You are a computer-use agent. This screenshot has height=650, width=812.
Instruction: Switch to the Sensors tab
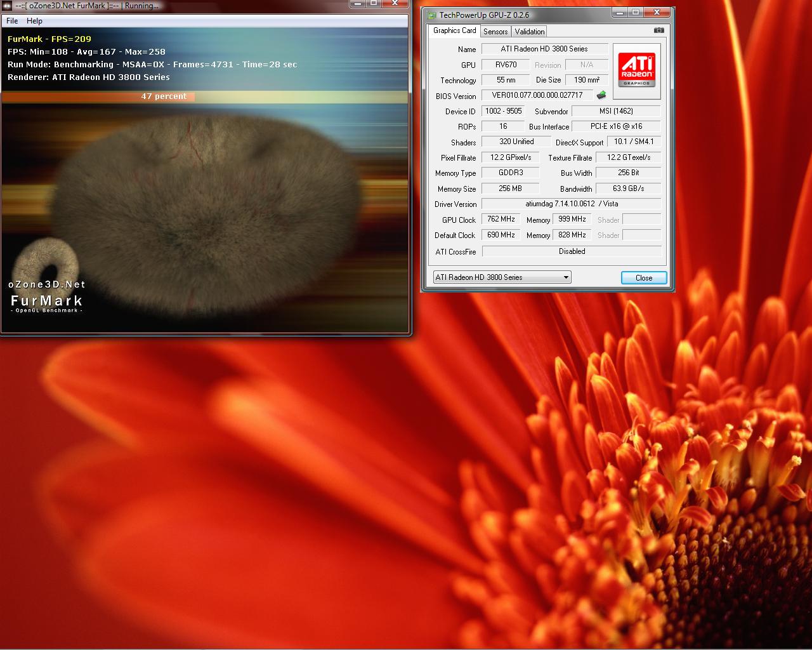pos(495,31)
